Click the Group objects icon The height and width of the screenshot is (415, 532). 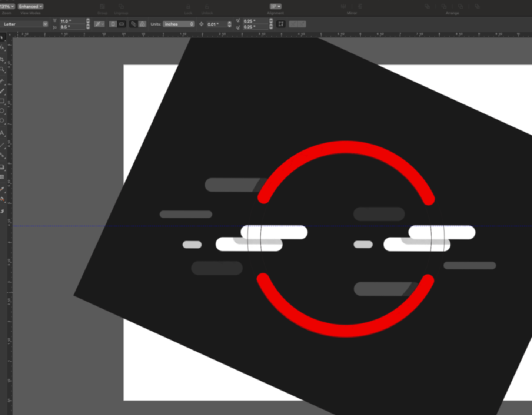pos(102,6)
